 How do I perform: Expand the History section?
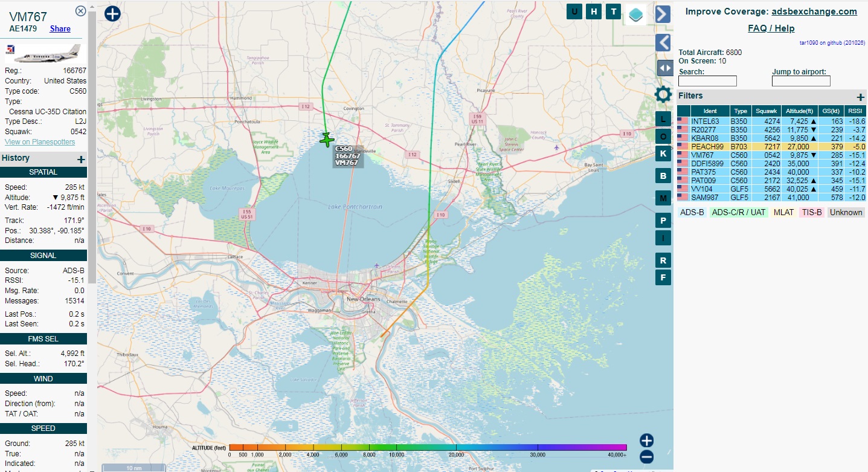81,159
